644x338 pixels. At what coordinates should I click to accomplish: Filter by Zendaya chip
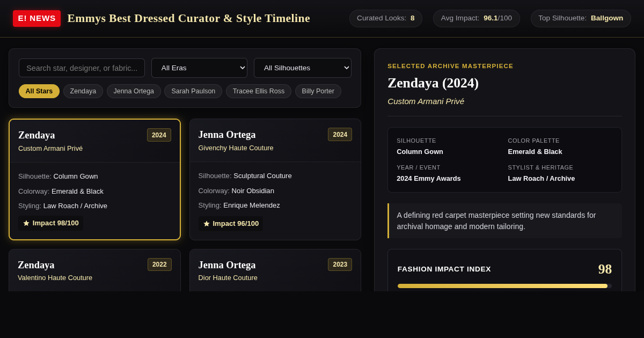pyautogui.click(x=83, y=91)
